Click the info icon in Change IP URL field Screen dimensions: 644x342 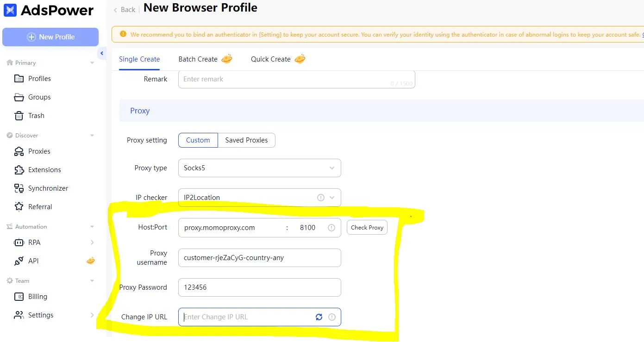331,317
